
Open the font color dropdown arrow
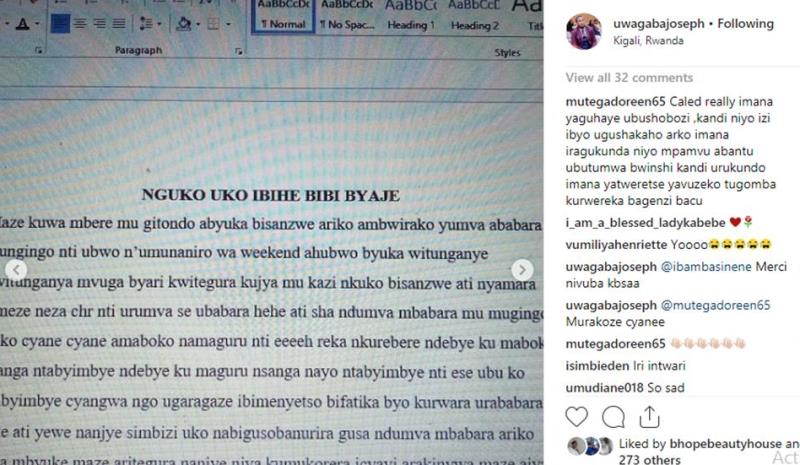pyautogui.click(x=37, y=23)
